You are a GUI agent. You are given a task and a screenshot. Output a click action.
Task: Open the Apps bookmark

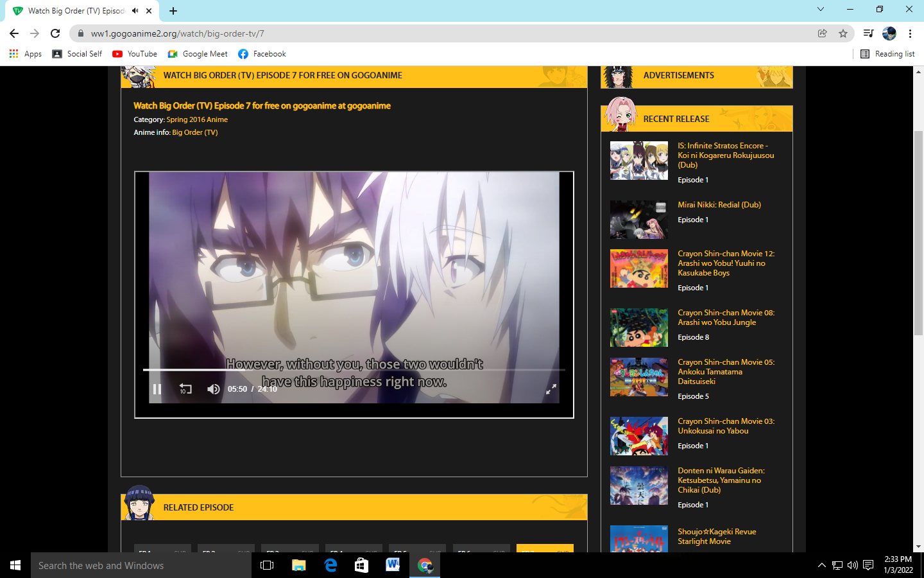pyautogui.click(x=26, y=54)
